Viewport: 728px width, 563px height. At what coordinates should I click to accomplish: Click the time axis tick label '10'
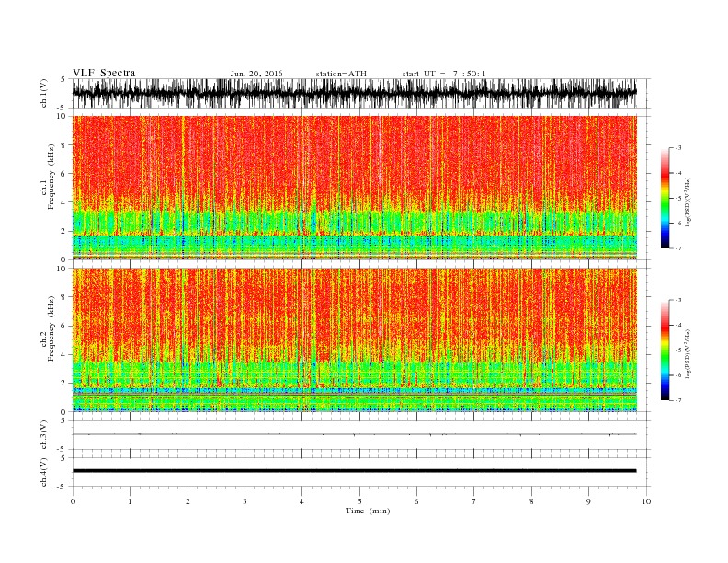click(646, 501)
